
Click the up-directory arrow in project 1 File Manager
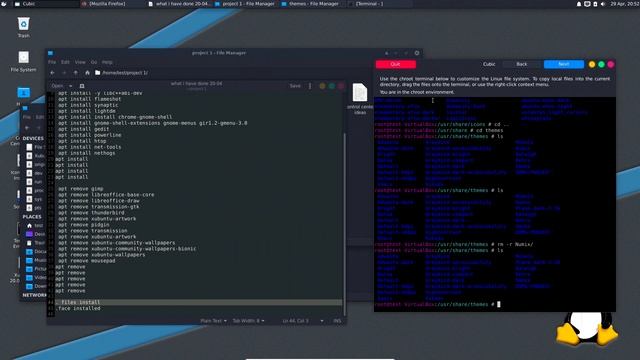tap(76, 73)
